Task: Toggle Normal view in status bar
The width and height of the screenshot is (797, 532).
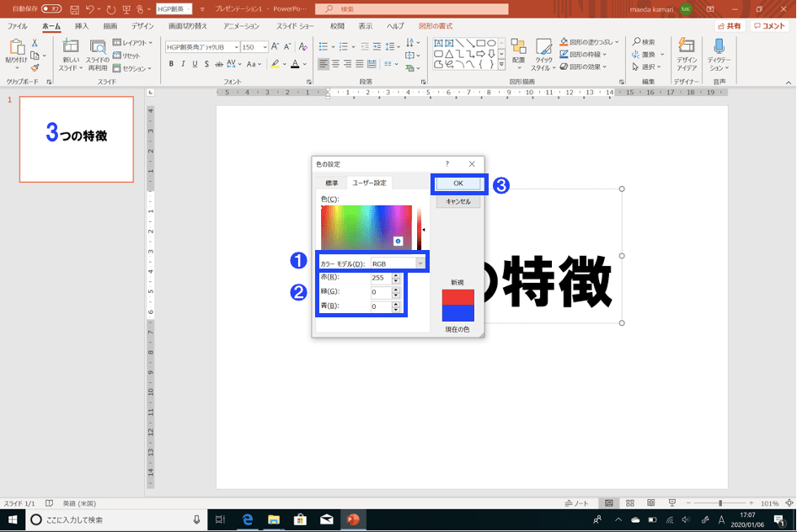Action: coord(608,503)
